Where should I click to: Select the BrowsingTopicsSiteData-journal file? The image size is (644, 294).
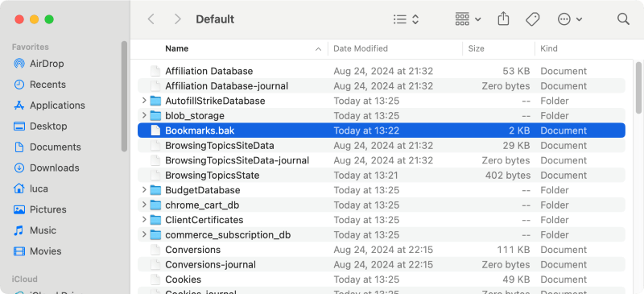[381, 160]
